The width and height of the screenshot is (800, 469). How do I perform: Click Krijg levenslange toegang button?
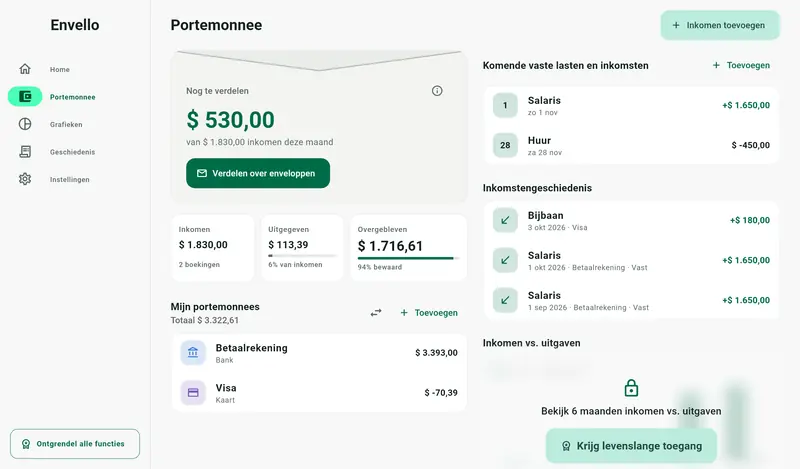pos(631,446)
